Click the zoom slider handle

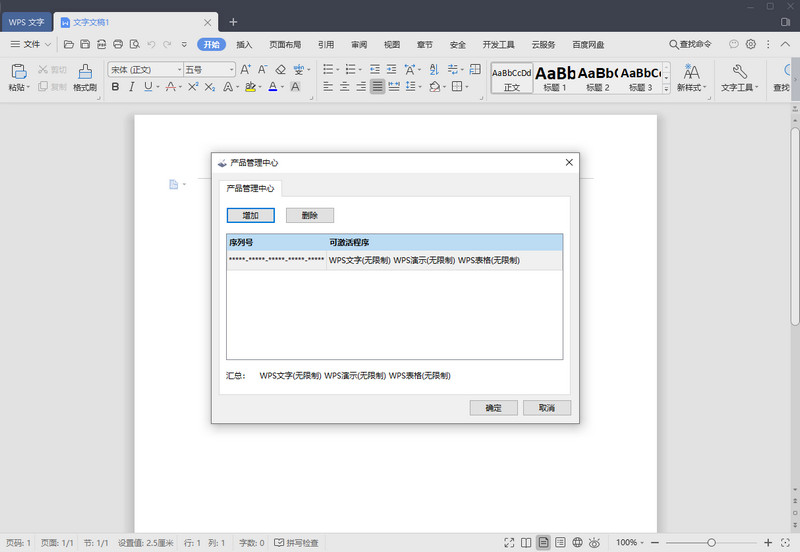coord(711,543)
